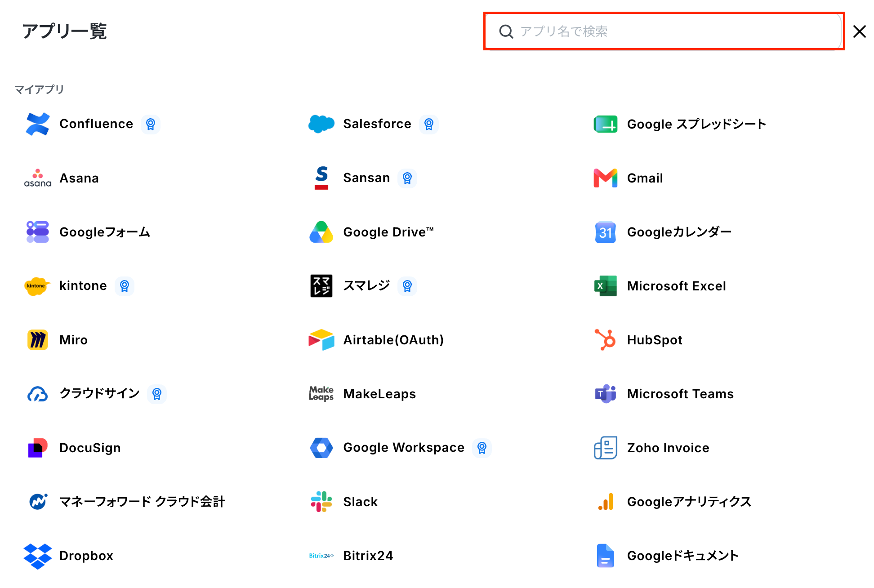
Task: Select the Googleカレンダー icon
Action: (x=606, y=232)
